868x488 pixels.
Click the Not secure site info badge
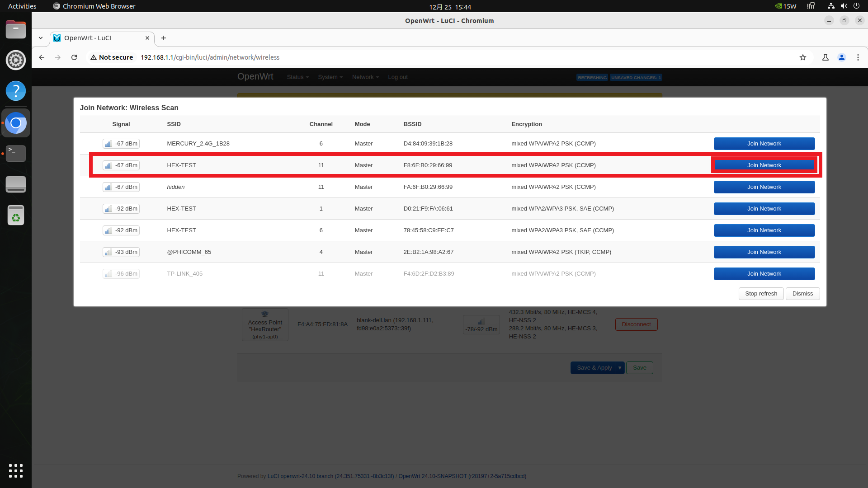click(x=112, y=57)
